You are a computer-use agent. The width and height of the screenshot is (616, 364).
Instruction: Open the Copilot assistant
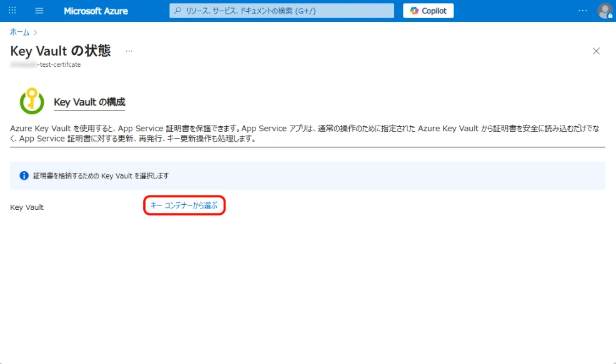pos(428,11)
